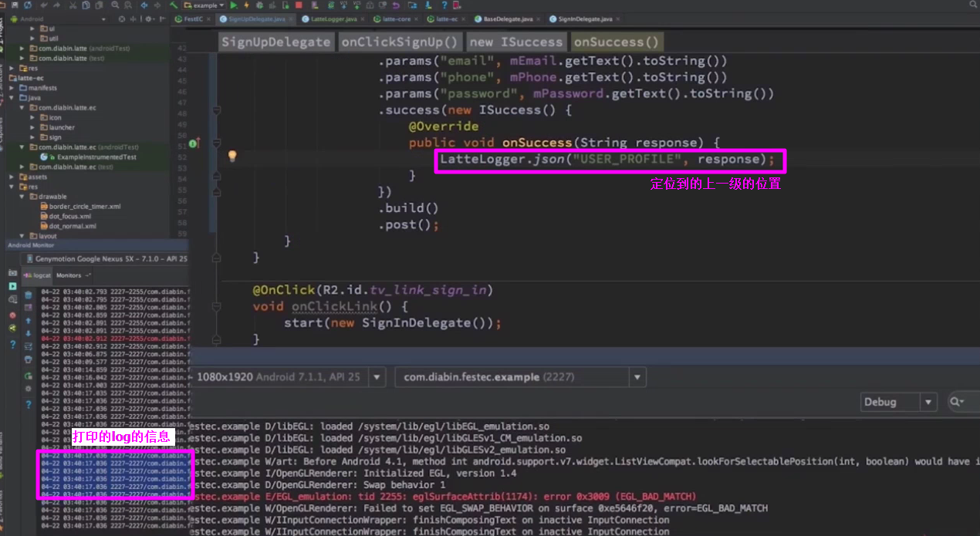
Task: Close the SignUpDelegate.java tab
Action: pos(289,19)
